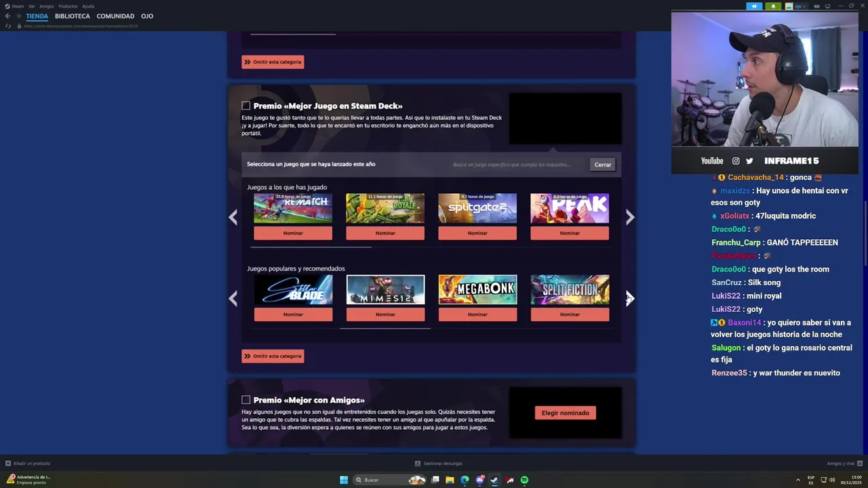Image resolution: width=868 pixels, height=488 pixels.
Task: Click Elegir nominado for Mejor con Amigos
Action: 566,413
